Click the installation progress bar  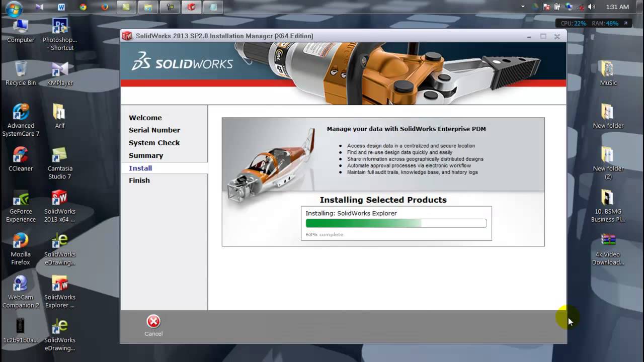[x=396, y=223]
